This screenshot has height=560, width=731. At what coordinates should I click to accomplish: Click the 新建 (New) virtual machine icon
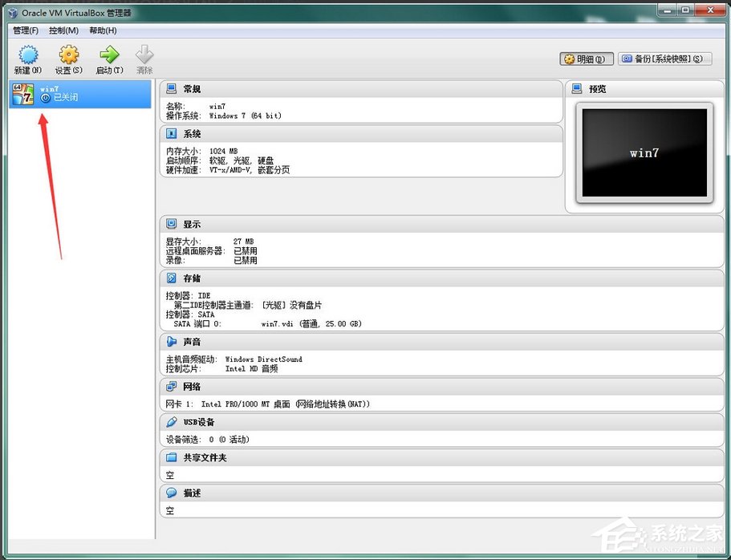tap(28, 58)
